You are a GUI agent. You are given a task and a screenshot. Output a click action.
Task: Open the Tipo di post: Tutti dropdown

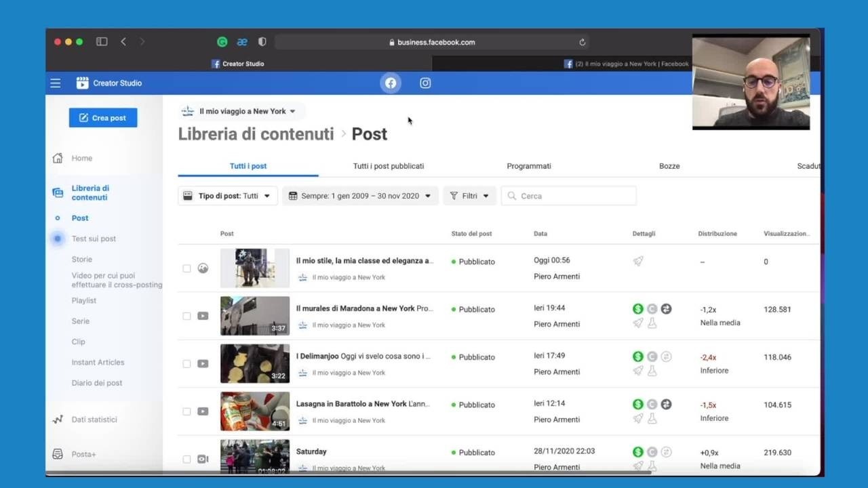(228, 196)
